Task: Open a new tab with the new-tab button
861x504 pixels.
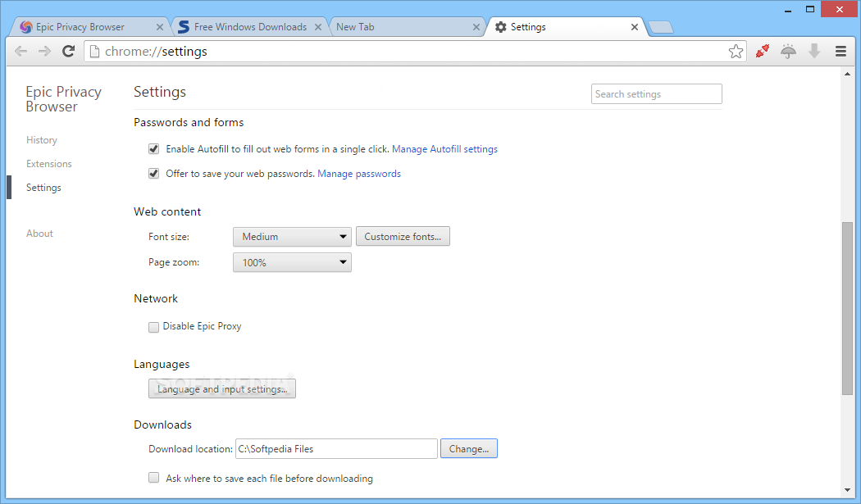Action: point(661,27)
